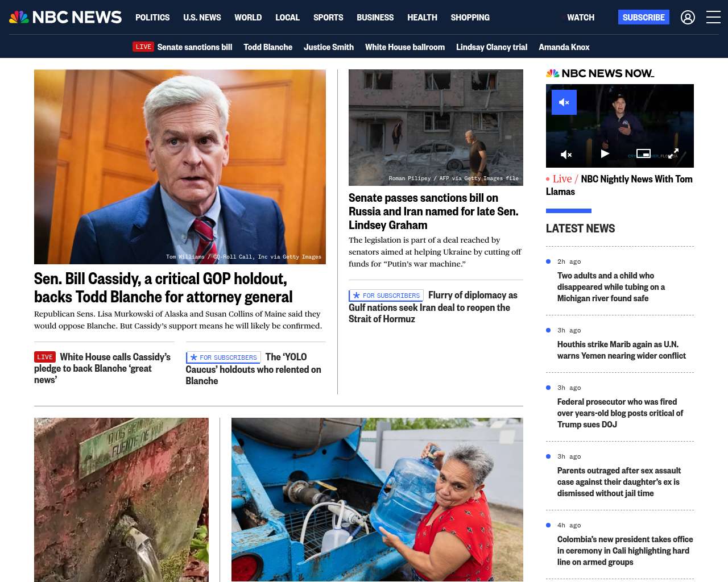Select the 'Justice Smith' trending topic

click(329, 47)
